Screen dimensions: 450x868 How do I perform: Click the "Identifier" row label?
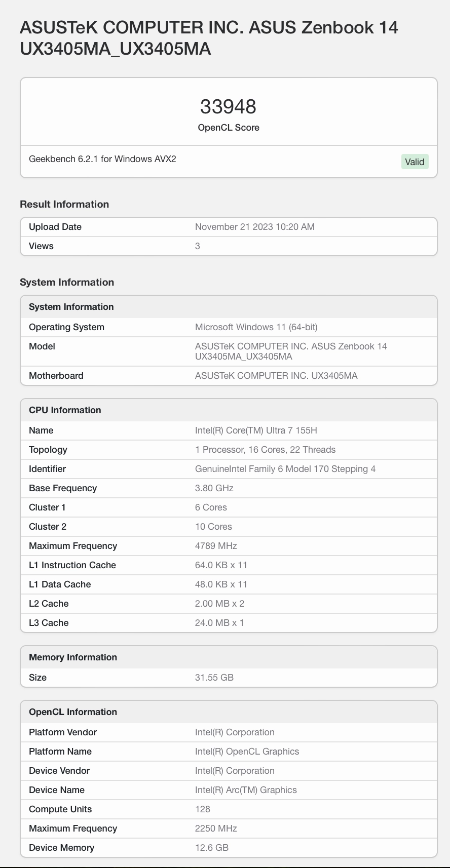(x=47, y=469)
